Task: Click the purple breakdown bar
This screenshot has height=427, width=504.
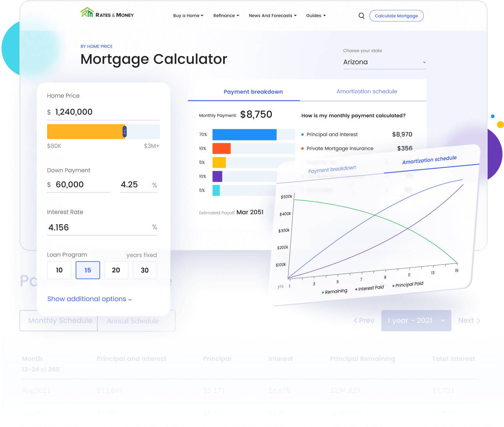Action: coord(217,177)
